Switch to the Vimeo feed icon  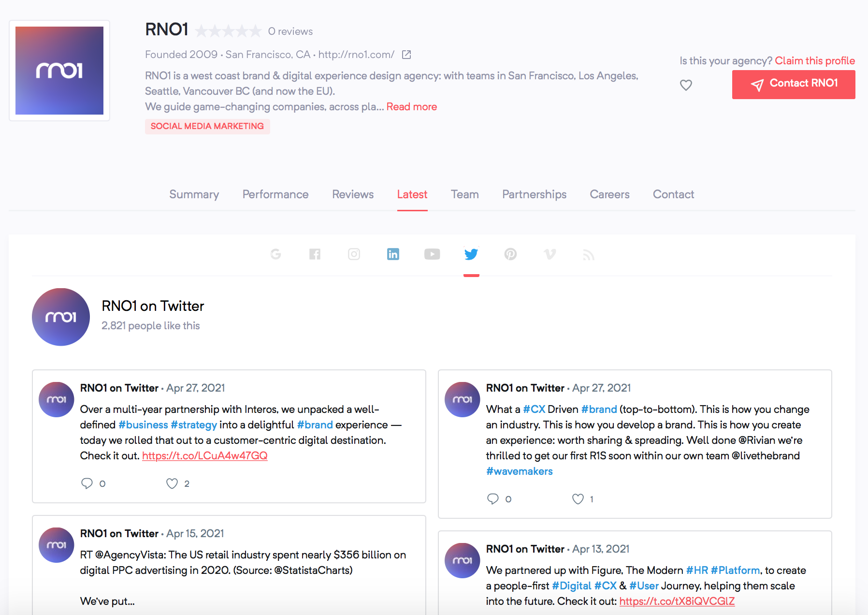point(550,254)
